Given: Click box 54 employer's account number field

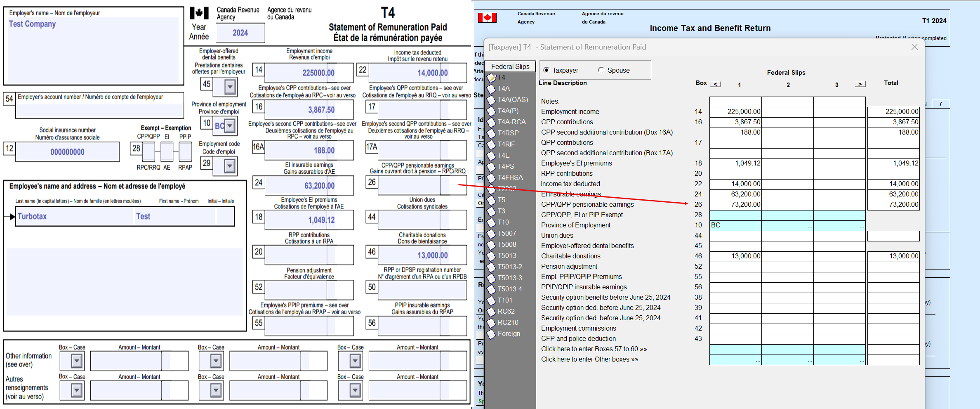Looking at the screenshot, I should tap(99, 111).
